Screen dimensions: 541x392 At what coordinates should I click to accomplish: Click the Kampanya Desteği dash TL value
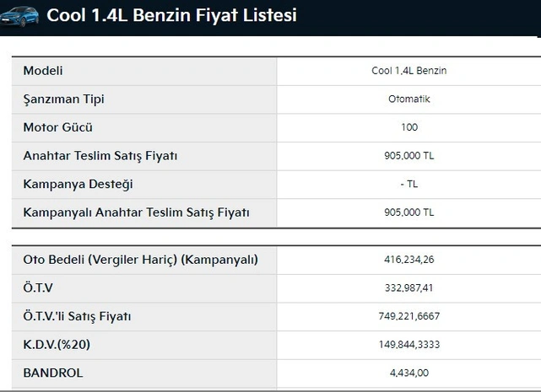409,184
